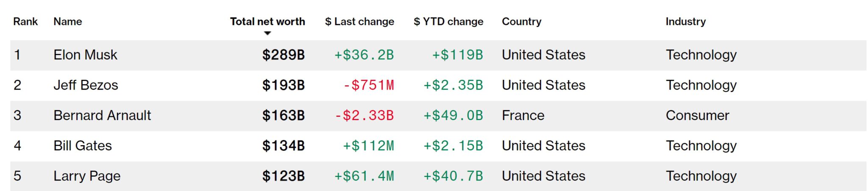Sort table by $ Last change
The width and height of the screenshot is (868, 191).
coord(359,22)
